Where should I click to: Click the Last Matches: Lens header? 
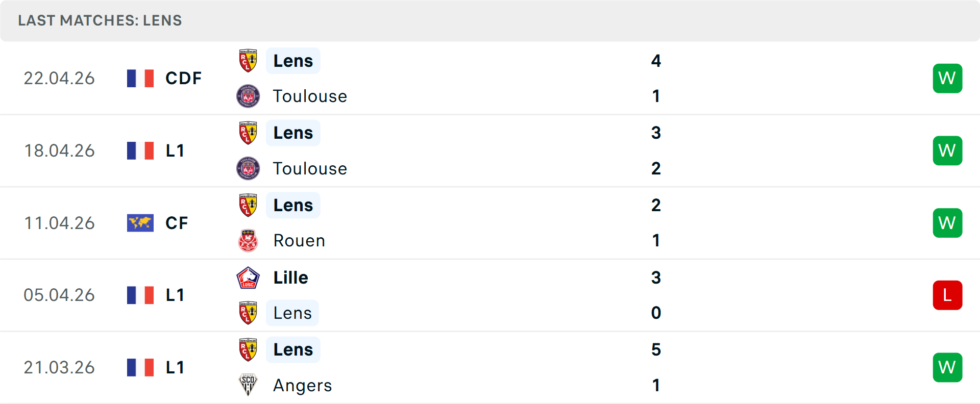click(x=100, y=20)
